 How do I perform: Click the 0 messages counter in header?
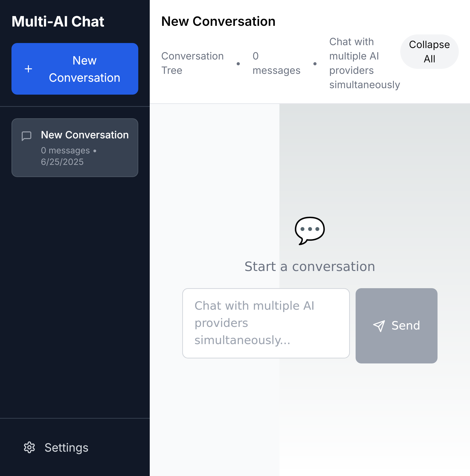[x=277, y=63]
